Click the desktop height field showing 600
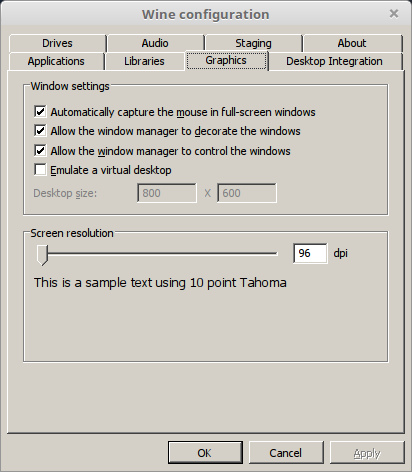Screen dimensions: 412x472 click(247, 193)
